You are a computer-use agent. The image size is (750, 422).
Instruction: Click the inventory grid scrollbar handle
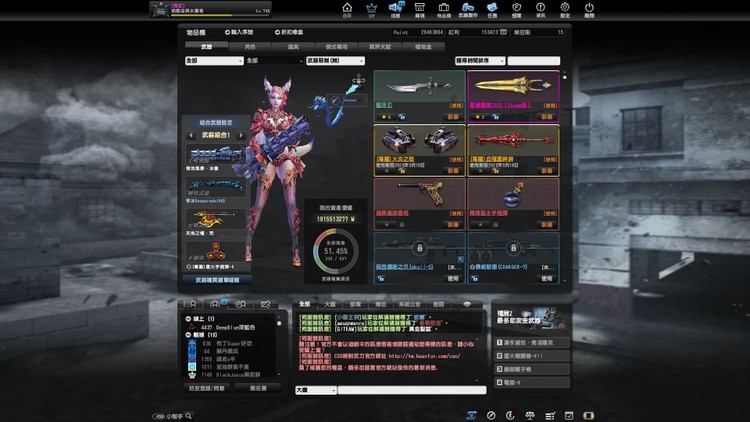coord(565,77)
